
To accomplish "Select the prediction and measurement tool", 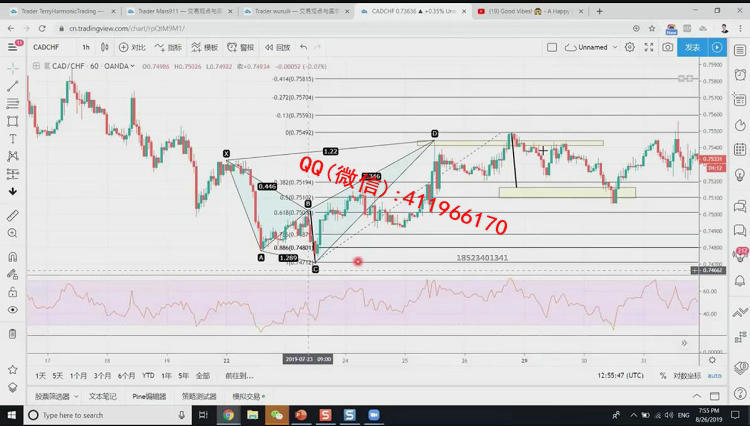I will pos(13,174).
